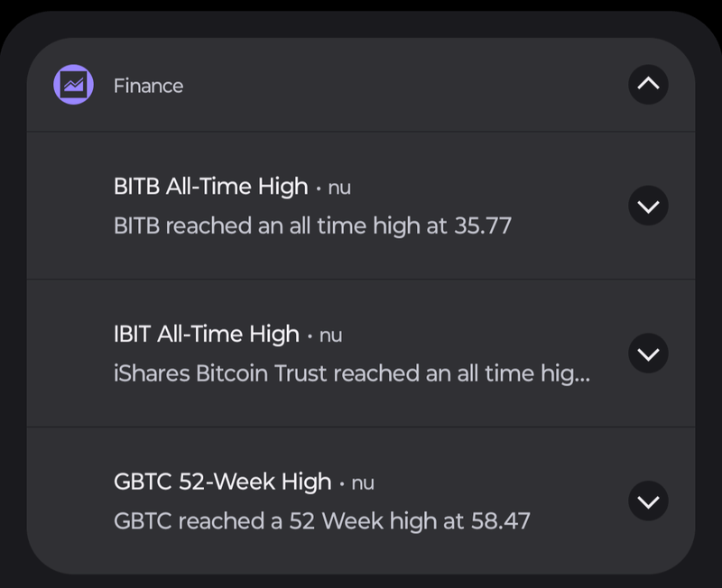The image size is (722, 588).
Task: Collapse the Finance notification group
Action: (648, 85)
